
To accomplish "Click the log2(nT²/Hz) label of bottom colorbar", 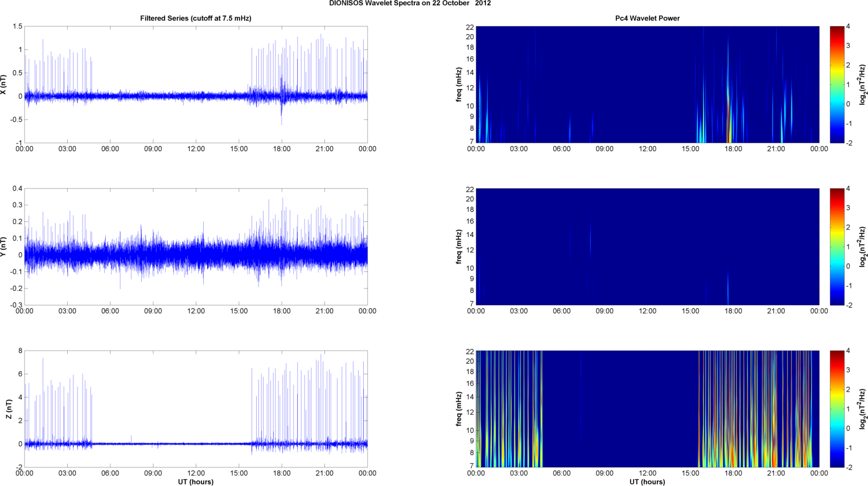I will [862, 409].
